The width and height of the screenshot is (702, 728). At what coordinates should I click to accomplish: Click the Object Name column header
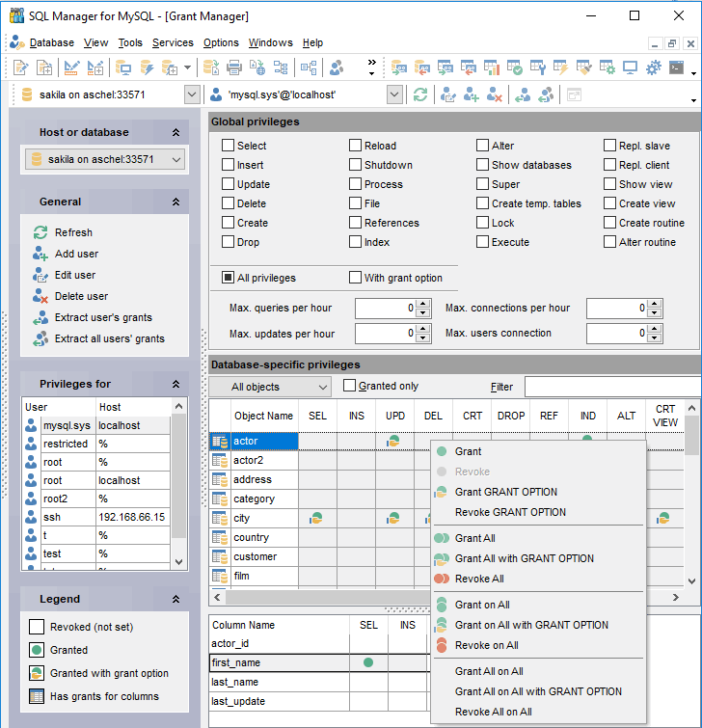pyautogui.click(x=263, y=416)
